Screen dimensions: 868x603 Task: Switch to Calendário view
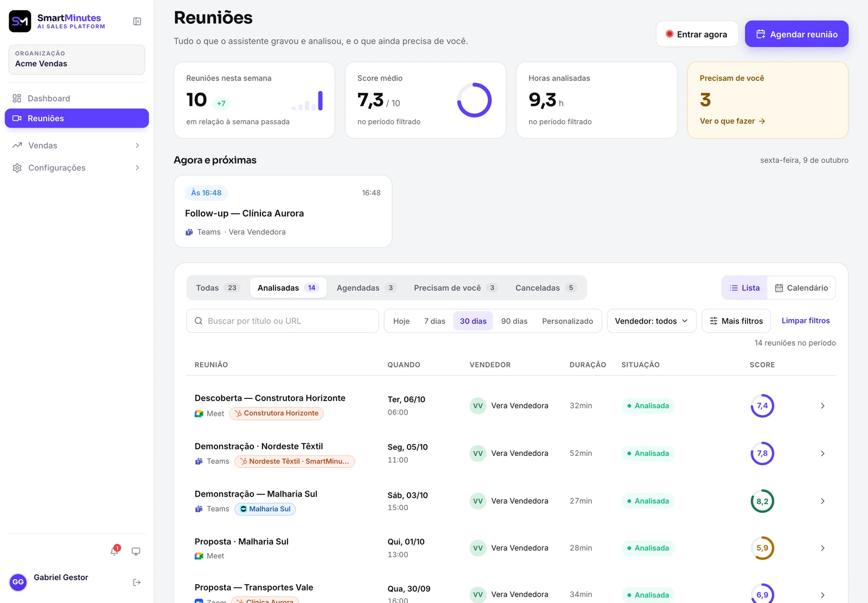pos(801,288)
